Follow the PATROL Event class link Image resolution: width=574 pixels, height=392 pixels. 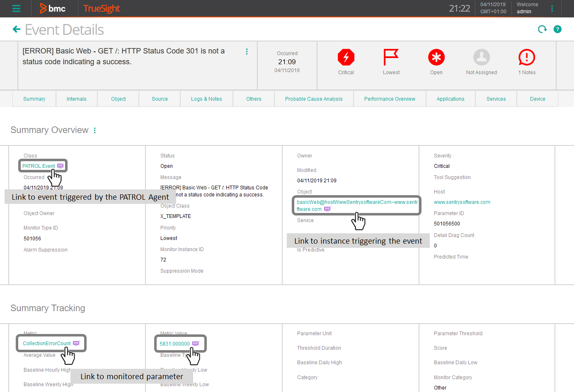39,165
